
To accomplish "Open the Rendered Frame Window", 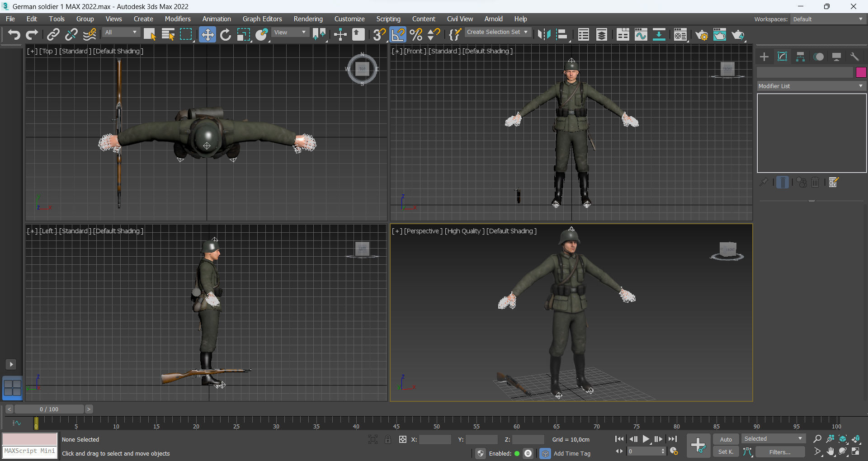I will point(720,34).
